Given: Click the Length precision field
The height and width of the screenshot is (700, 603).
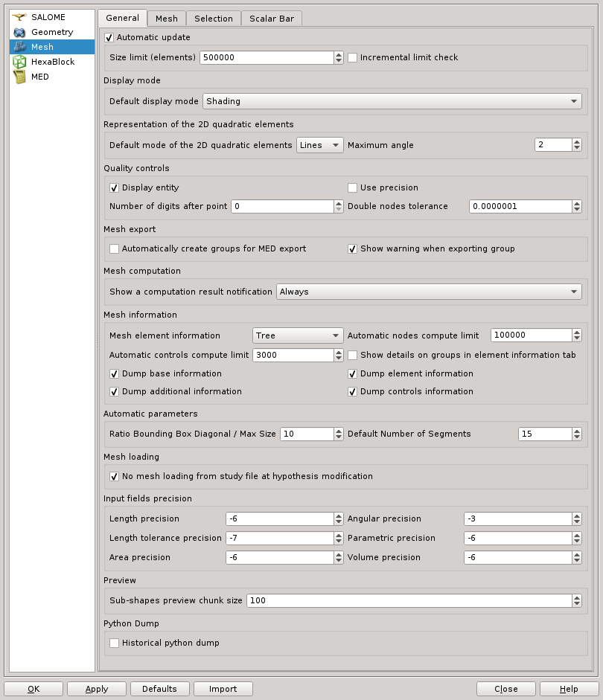Looking at the screenshot, I should coord(280,518).
